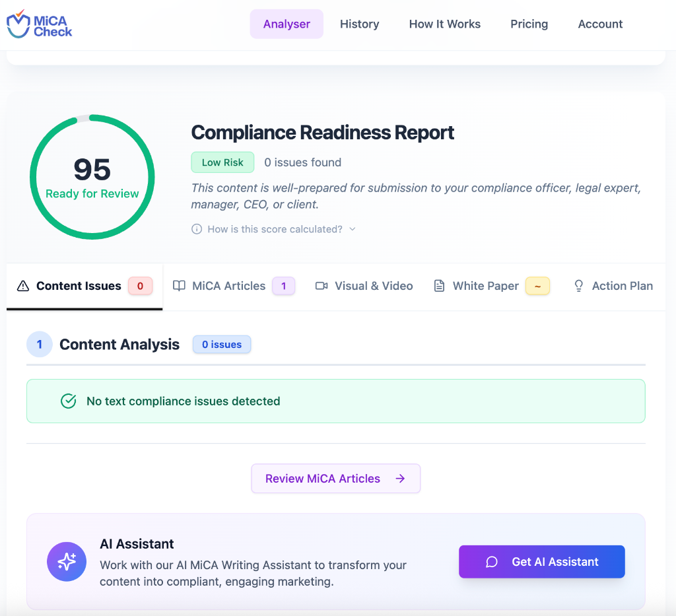Image resolution: width=676 pixels, height=616 pixels.
Task: Expand How is this score calculated
Action: coord(274,229)
